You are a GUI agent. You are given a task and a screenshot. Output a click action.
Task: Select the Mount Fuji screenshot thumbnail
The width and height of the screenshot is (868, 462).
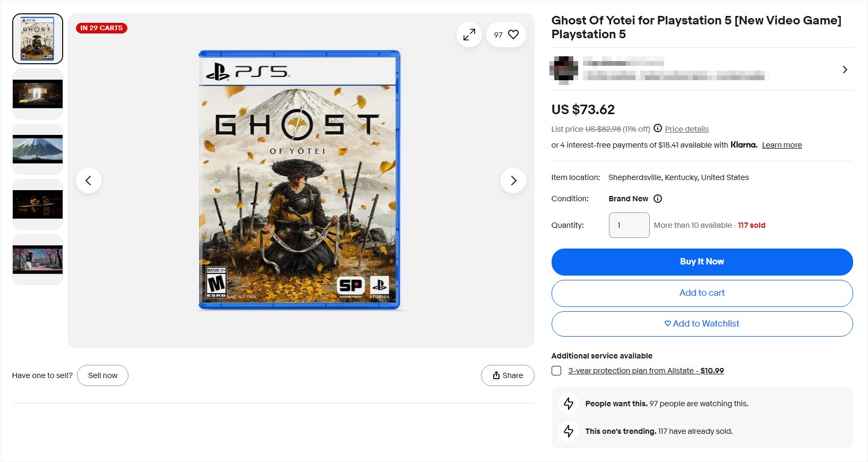tap(37, 149)
